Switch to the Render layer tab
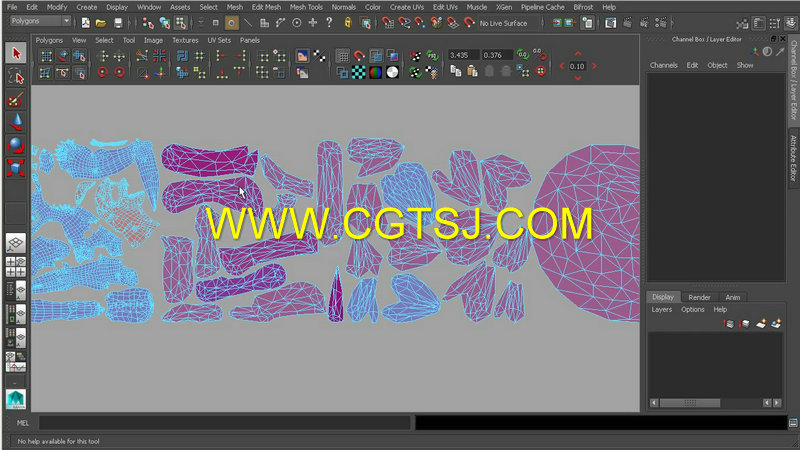This screenshot has height=450, width=800. (x=699, y=297)
